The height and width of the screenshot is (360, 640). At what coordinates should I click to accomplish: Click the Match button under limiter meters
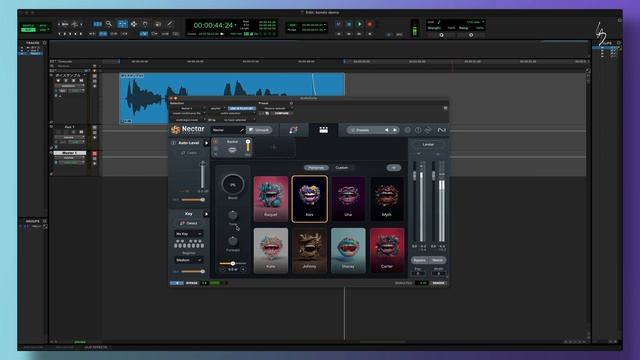pos(438,260)
